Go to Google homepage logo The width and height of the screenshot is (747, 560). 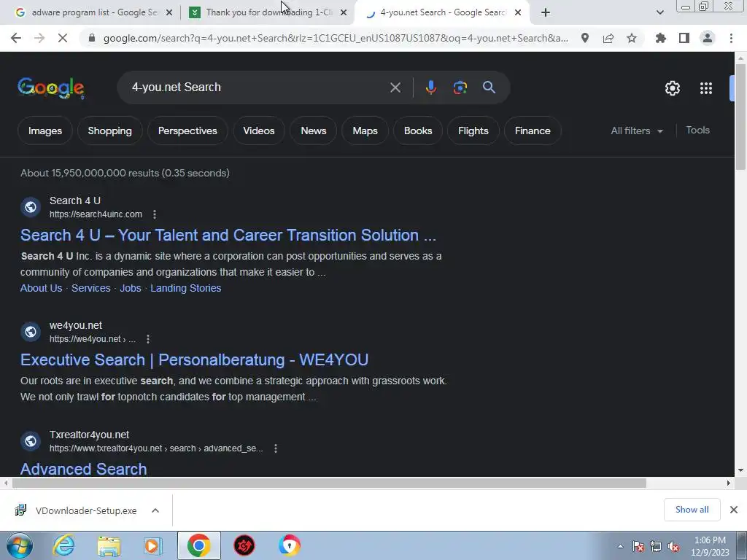click(x=51, y=88)
